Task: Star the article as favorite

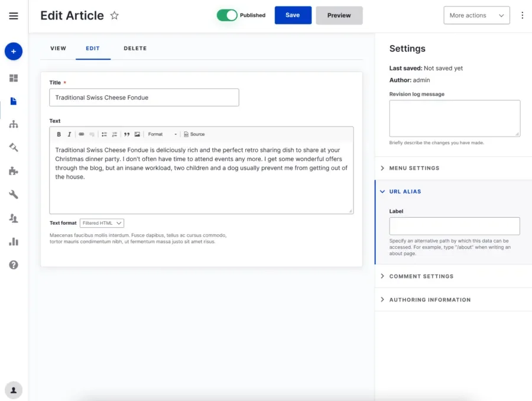Action: tap(114, 15)
